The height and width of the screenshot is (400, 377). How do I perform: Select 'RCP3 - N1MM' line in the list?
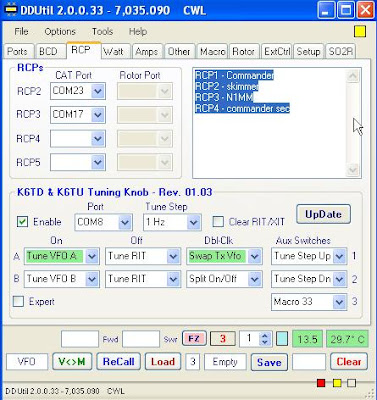click(x=224, y=98)
